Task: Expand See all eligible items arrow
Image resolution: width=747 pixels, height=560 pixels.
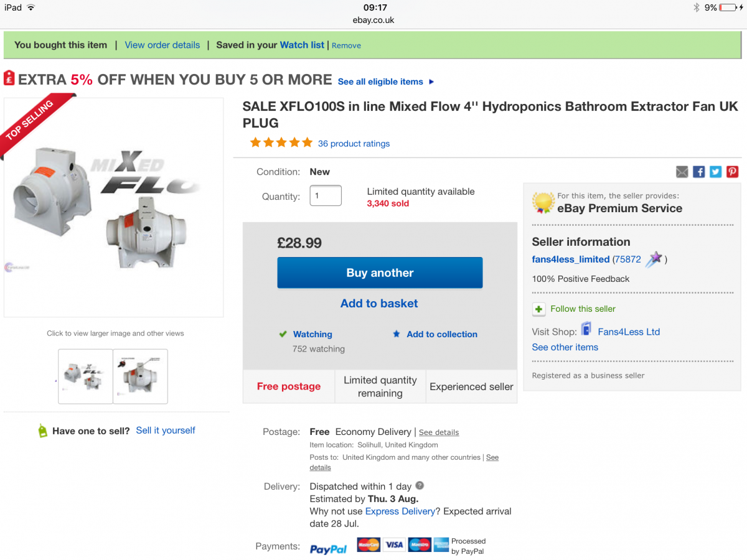Action: pos(432,82)
